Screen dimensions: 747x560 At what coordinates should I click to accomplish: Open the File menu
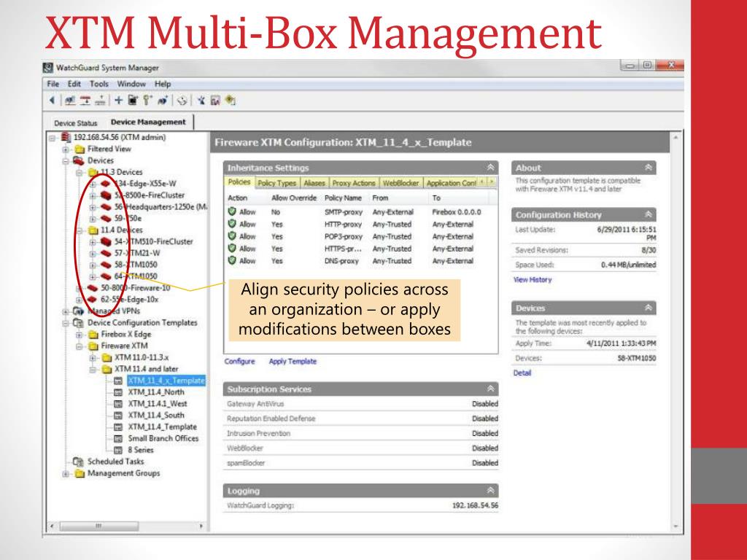pos(53,84)
